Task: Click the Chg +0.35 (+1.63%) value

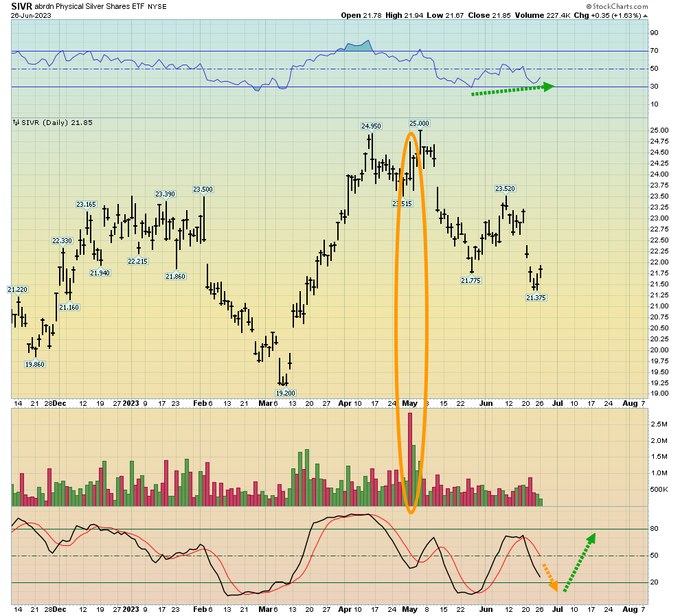Action: point(607,15)
